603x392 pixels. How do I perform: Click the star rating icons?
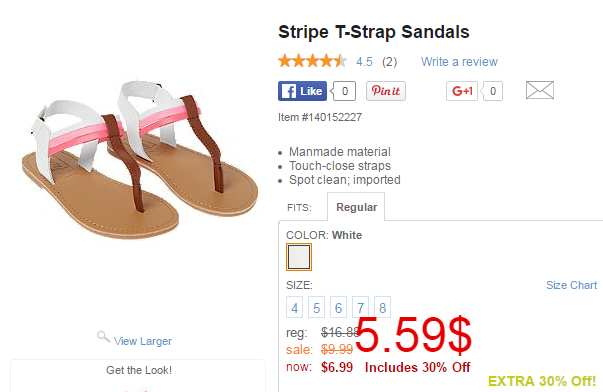(312, 61)
